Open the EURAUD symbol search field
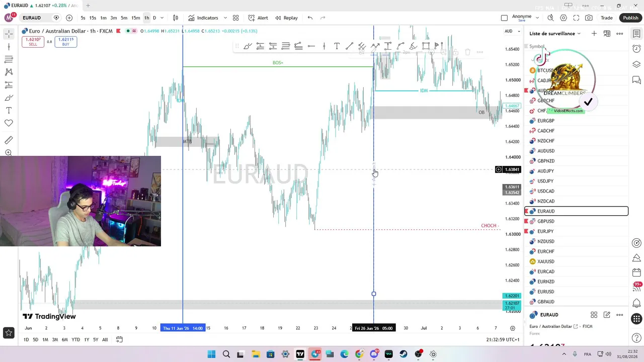This screenshot has width=644, height=362. pyautogui.click(x=32, y=18)
